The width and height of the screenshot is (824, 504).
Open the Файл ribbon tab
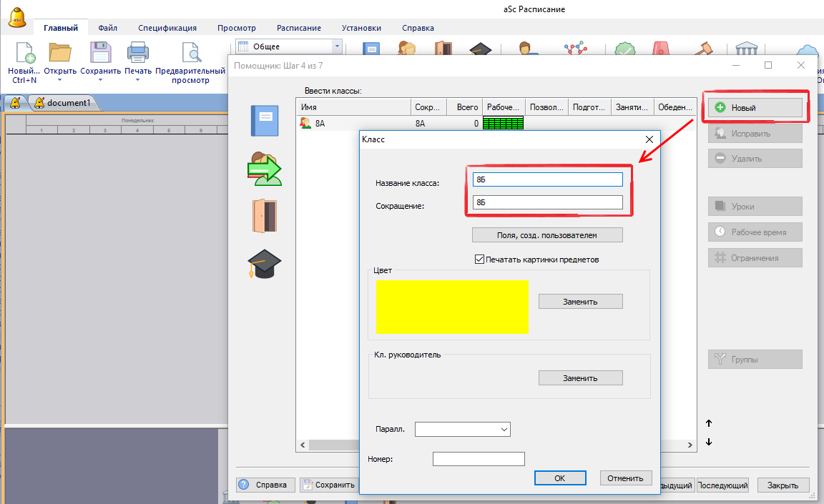tap(108, 28)
